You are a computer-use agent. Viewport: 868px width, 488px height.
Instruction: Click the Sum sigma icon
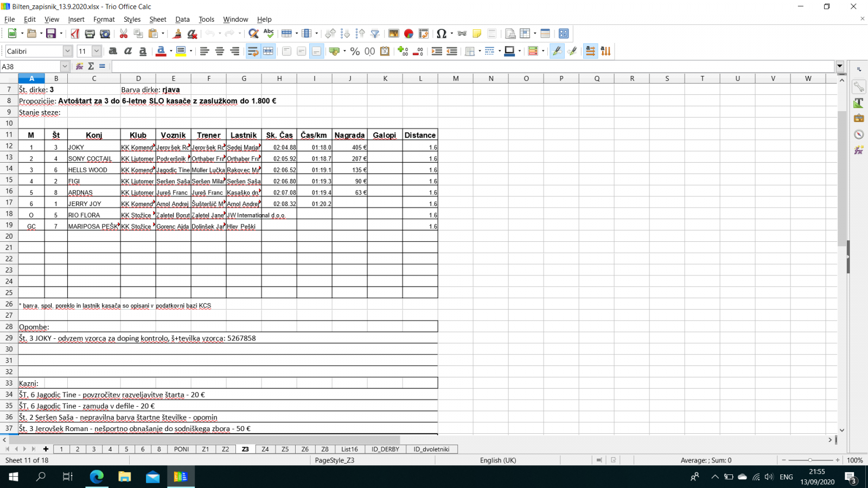(91, 66)
